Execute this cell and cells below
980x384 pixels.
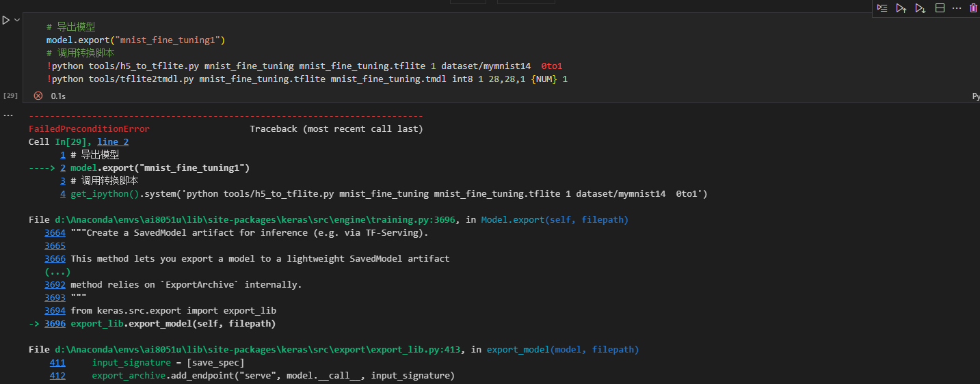(x=921, y=8)
